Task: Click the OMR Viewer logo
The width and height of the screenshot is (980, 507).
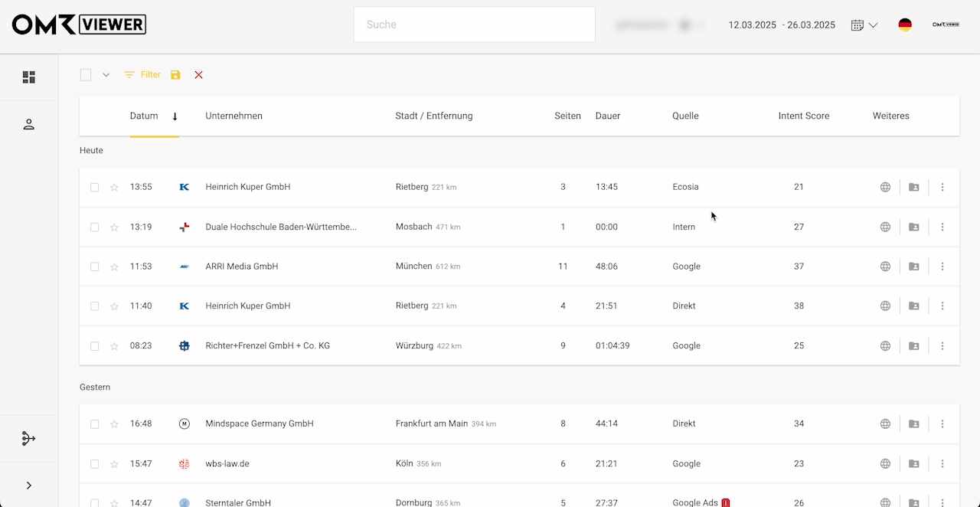Action: pyautogui.click(x=79, y=25)
